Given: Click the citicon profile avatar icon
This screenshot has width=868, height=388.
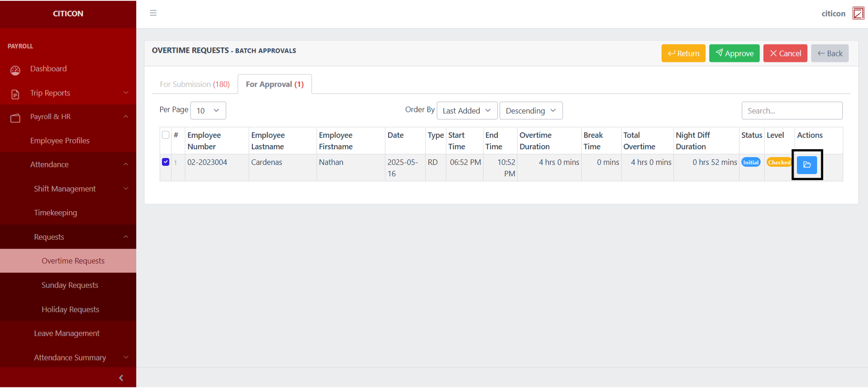Looking at the screenshot, I should tap(858, 13).
